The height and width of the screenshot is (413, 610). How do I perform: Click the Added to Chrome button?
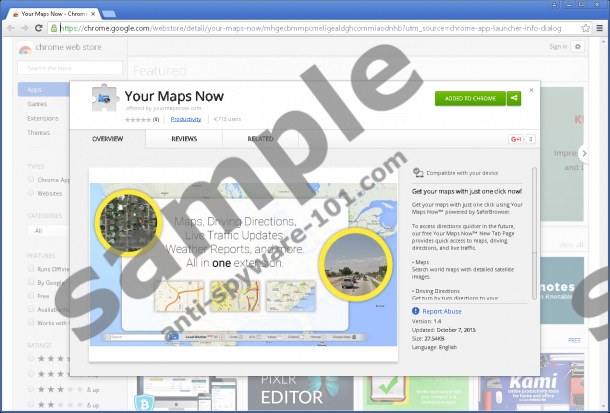pos(470,98)
